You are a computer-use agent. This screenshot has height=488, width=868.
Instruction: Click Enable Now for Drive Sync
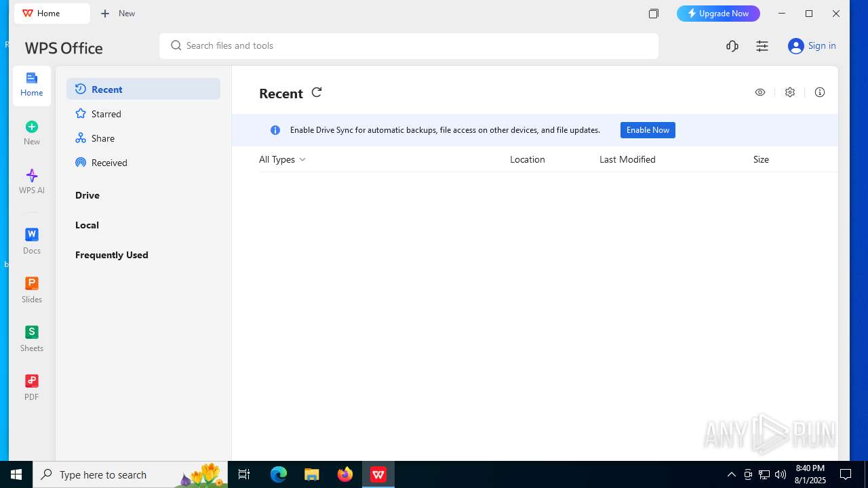coord(648,130)
